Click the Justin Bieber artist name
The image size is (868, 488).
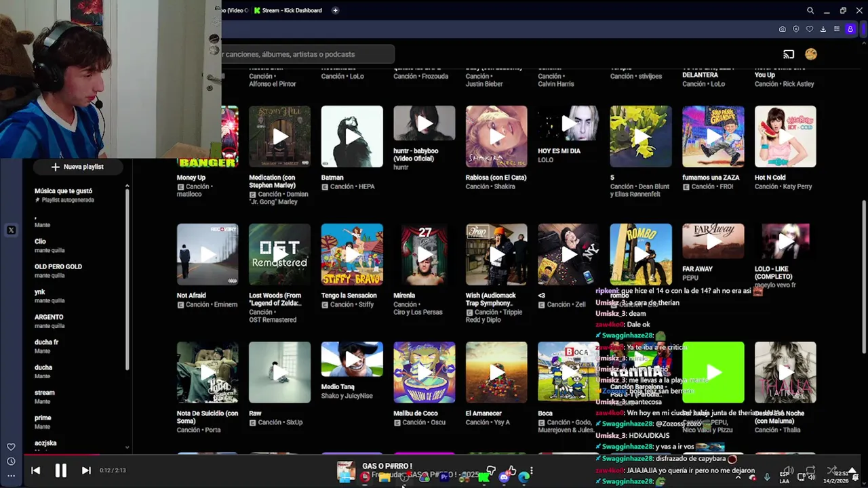[486, 84]
